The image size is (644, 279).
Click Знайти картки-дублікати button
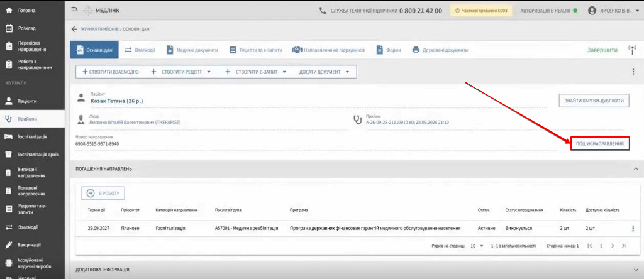point(594,101)
